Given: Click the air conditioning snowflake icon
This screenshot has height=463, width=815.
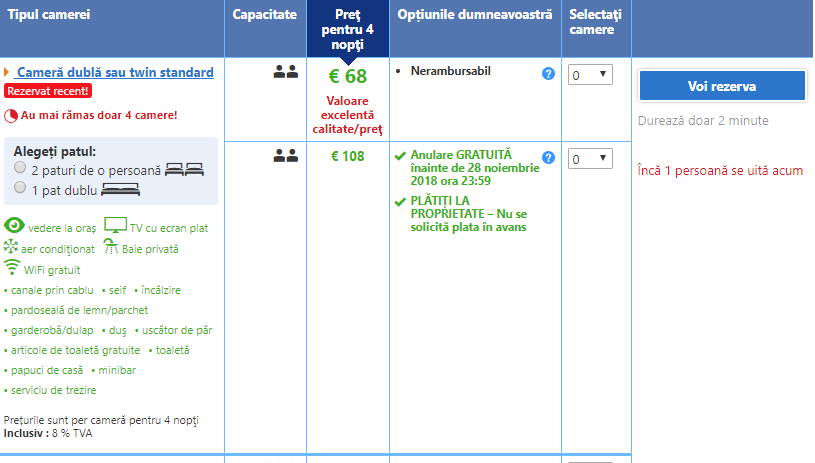Looking at the screenshot, I should (11, 248).
